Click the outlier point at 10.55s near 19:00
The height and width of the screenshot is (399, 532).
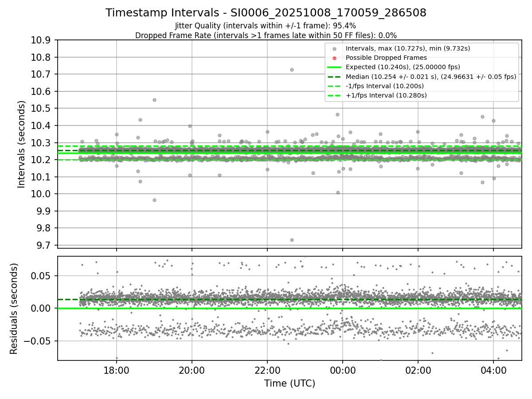154,100
